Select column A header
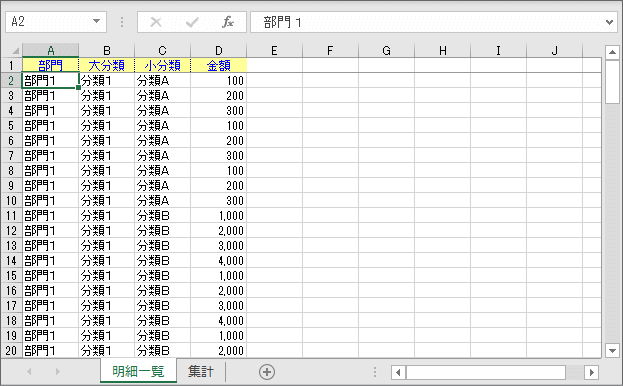The width and height of the screenshot is (623, 386). tap(50, 51)
